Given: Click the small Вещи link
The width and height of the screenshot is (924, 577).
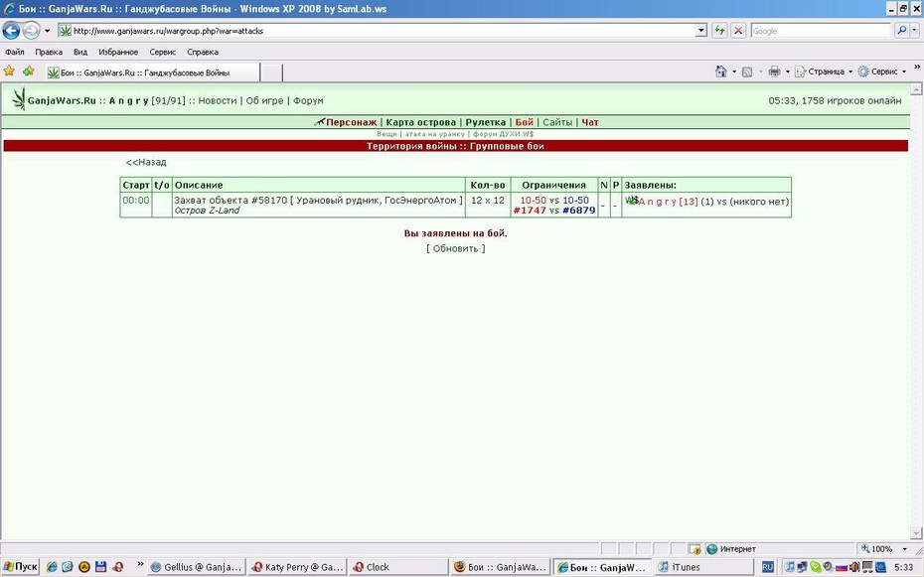Looking at the screenshot, I should coord(386,134).
